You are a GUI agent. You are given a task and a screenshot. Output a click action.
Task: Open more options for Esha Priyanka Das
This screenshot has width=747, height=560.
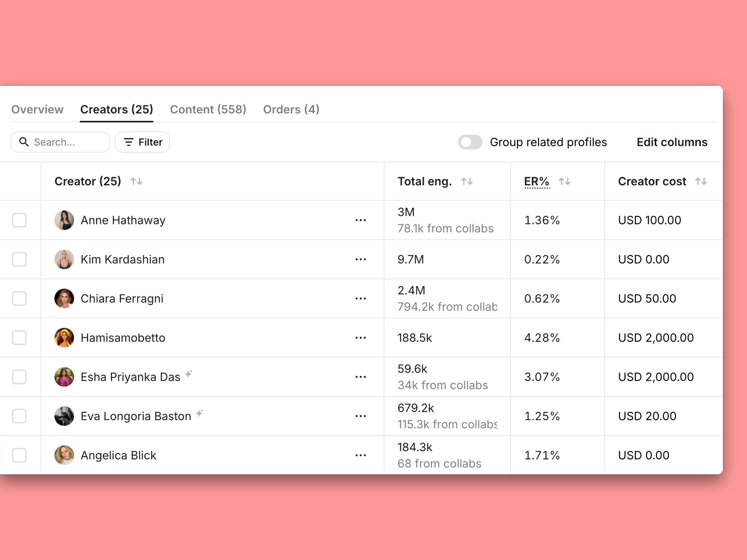(x=361, y=377)
